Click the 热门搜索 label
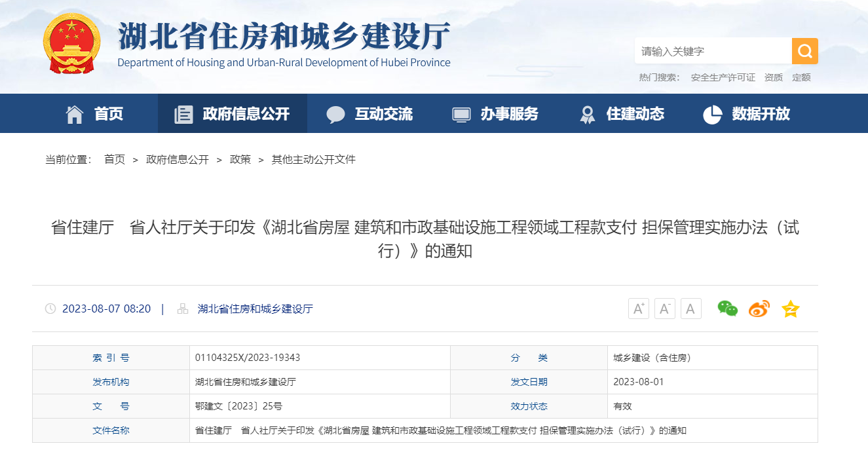The height and width of the screenshot is (452, 868). coord(659,77)
